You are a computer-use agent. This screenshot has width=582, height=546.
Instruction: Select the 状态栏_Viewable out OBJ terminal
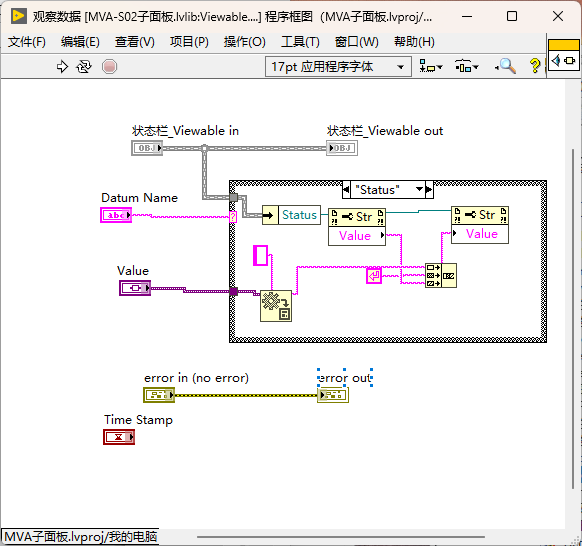342,148
